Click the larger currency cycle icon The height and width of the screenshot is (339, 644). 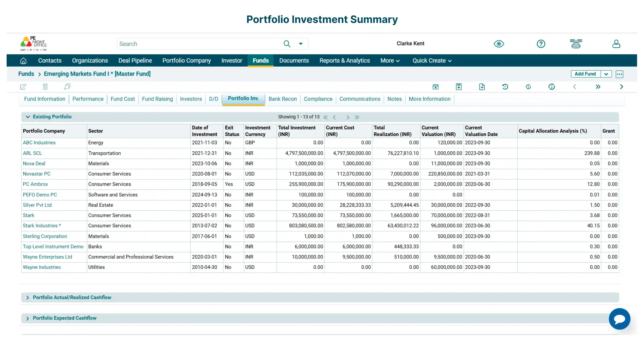552,87
